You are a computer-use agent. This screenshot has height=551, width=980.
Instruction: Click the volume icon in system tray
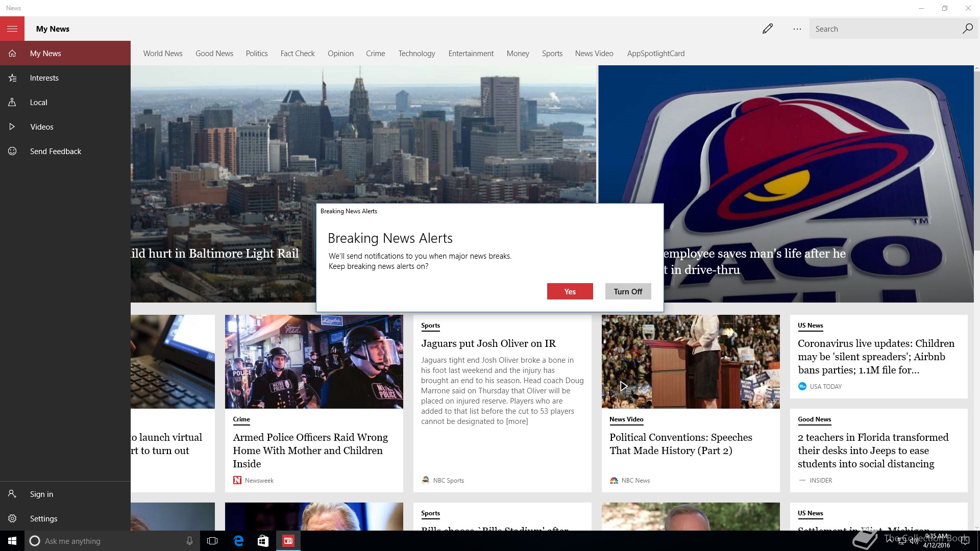(914, 541)
